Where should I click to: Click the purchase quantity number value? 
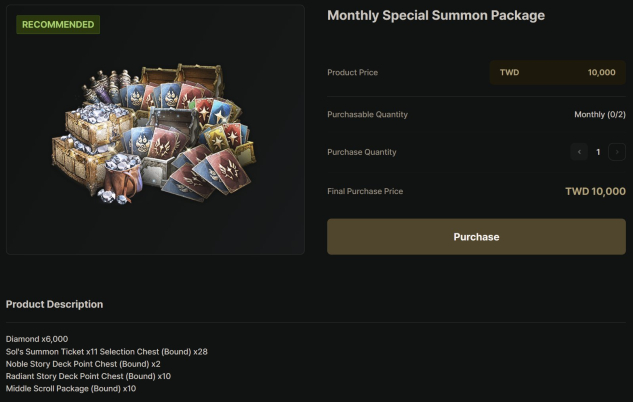tap(598, 152)
